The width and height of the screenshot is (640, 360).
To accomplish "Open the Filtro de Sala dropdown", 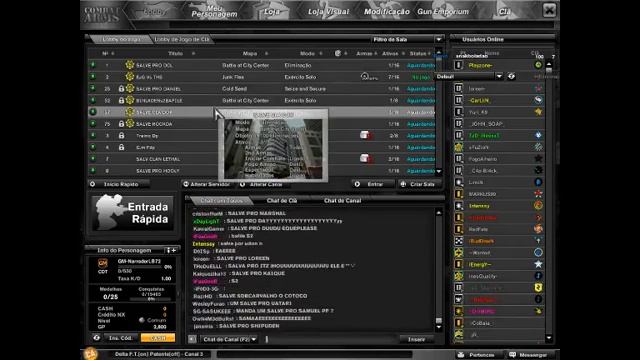I will tap(439, 40).
